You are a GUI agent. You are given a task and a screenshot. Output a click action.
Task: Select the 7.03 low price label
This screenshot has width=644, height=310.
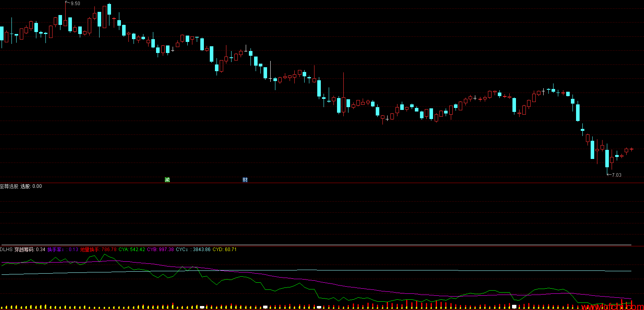pyautogui.click(x=616, y=175)
